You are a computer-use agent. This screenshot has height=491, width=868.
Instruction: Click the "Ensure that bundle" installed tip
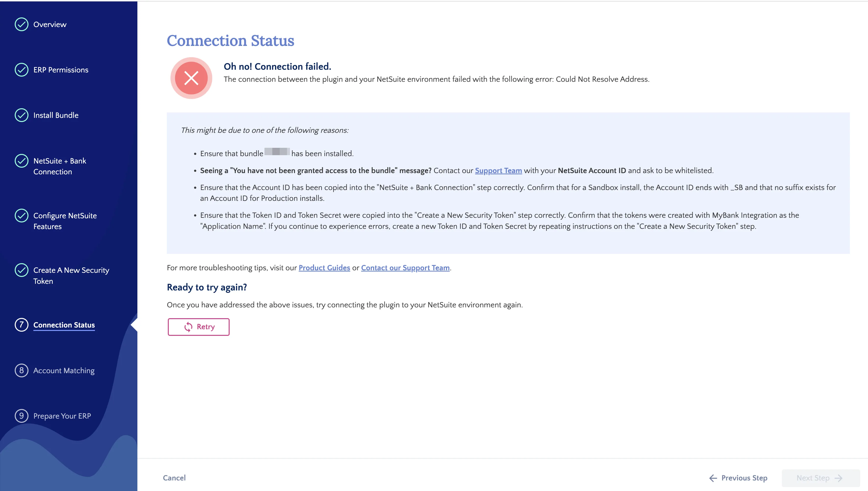(277, 153)
